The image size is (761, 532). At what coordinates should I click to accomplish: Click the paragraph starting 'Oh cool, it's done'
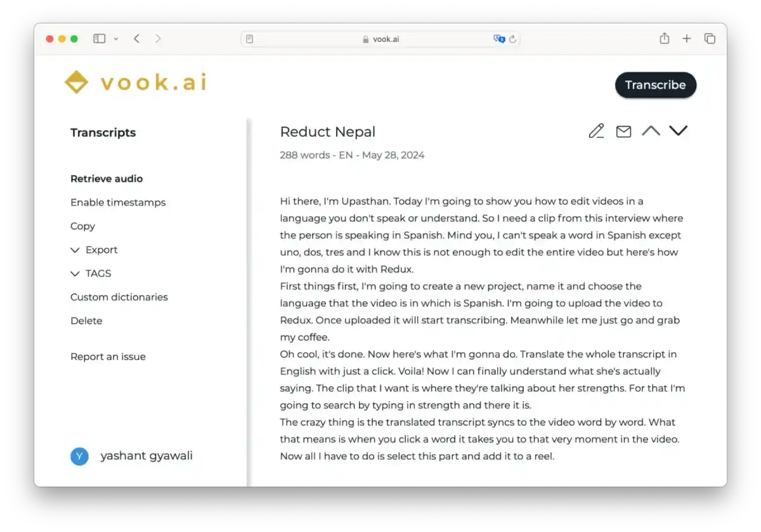[483, 380]
